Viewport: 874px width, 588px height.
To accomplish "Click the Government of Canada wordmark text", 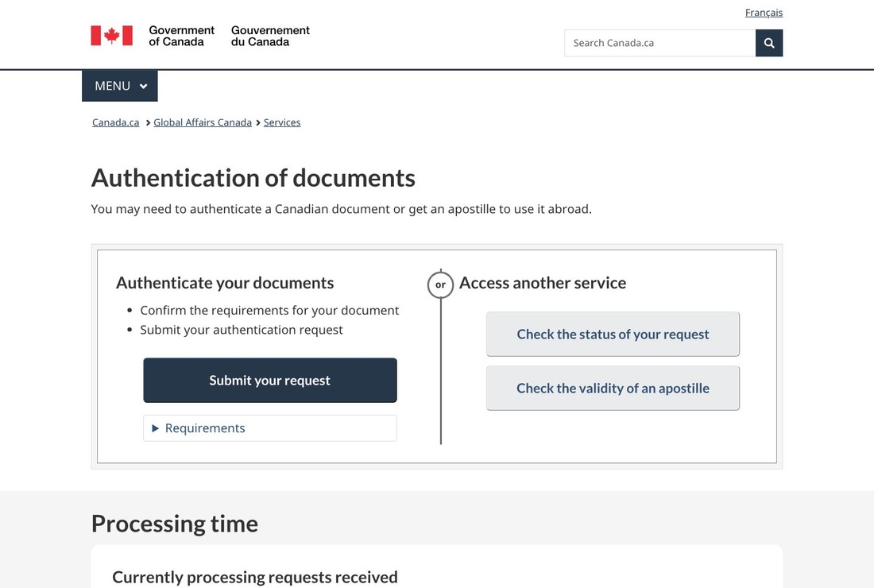I will tap(229, 36).
